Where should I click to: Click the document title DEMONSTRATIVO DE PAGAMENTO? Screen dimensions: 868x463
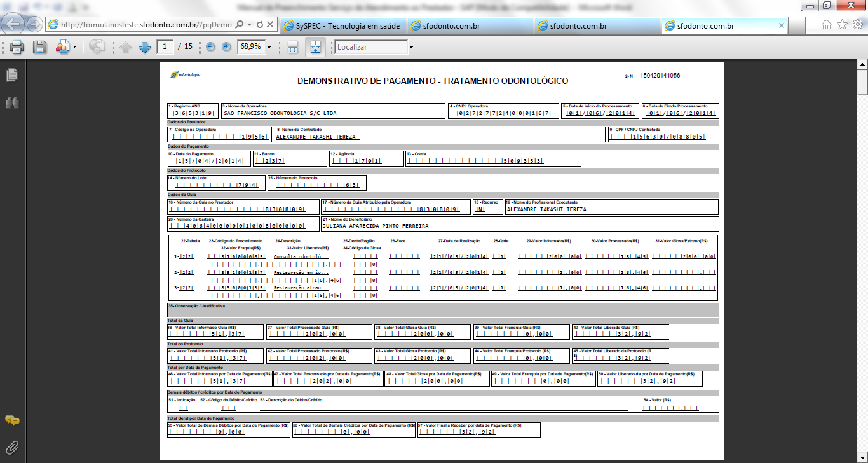(433, 81)
